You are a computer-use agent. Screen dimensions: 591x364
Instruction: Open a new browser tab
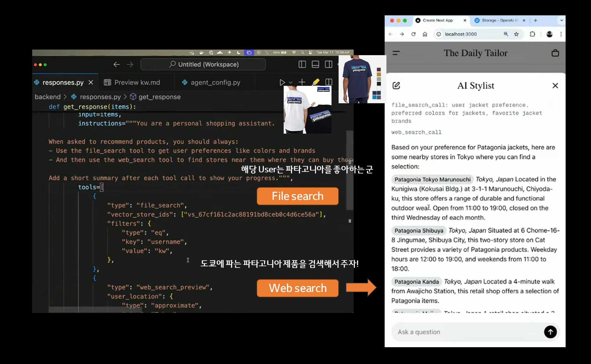click(x=536, y=20)
